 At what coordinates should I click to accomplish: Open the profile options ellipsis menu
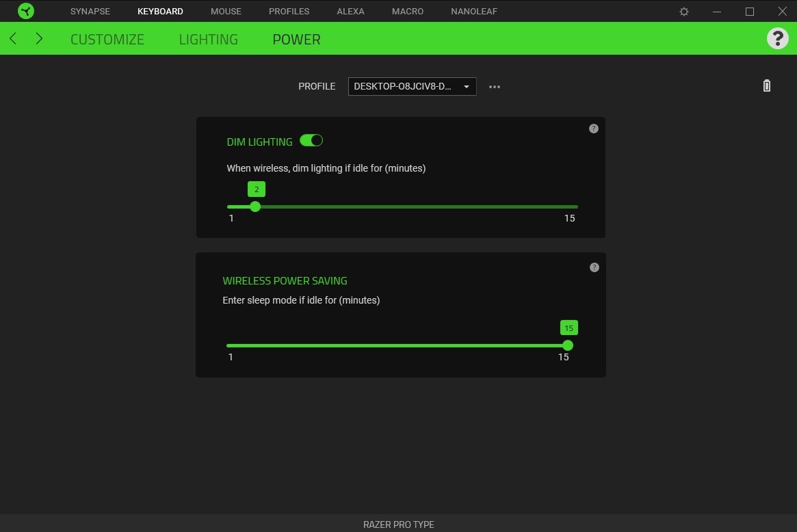495,87
